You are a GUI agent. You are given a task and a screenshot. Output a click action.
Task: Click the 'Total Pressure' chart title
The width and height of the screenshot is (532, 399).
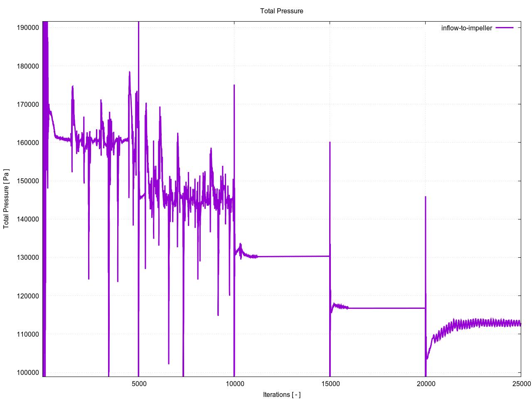(x=281, y=11)
